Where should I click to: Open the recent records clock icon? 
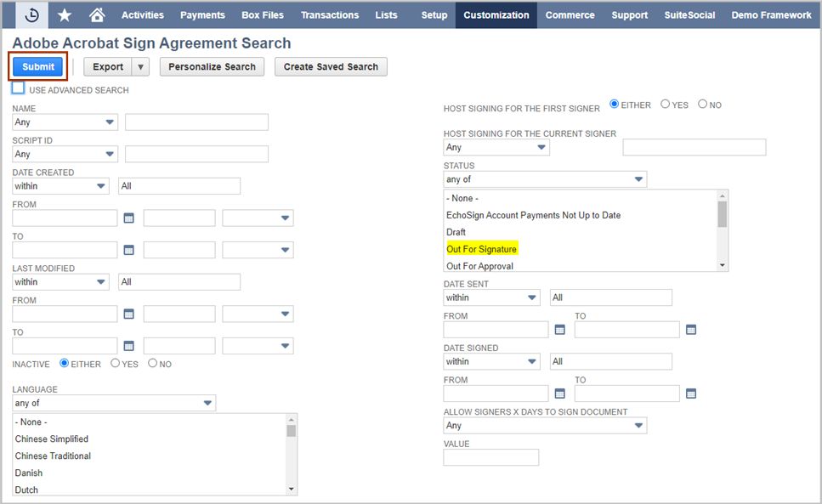[31, 15]
